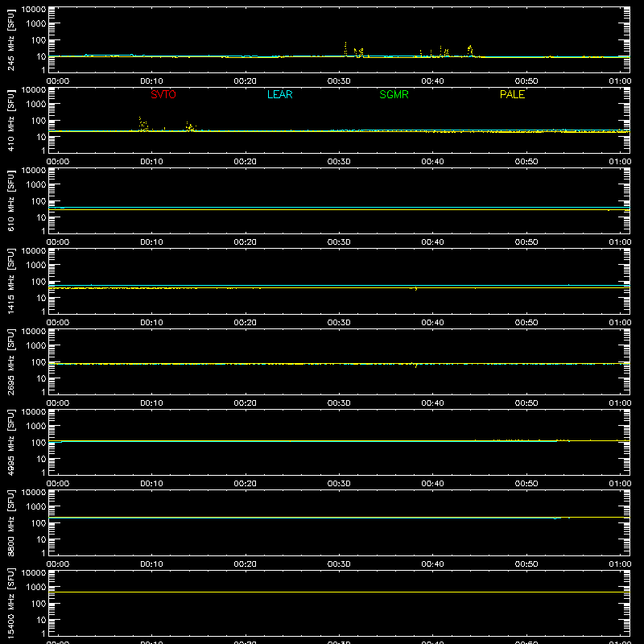This screenshot has height=644, width=644.
Task: Click the green SGMR legend label
Action: (x=394, y=94)
